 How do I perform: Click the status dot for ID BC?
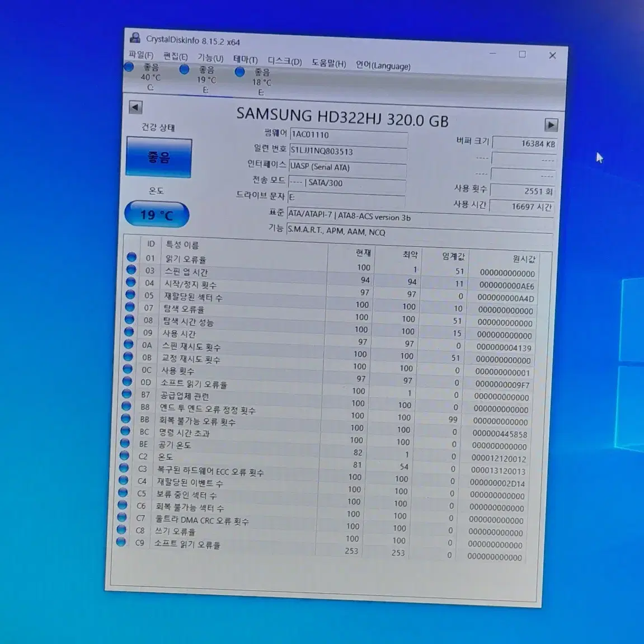(125, 430)
